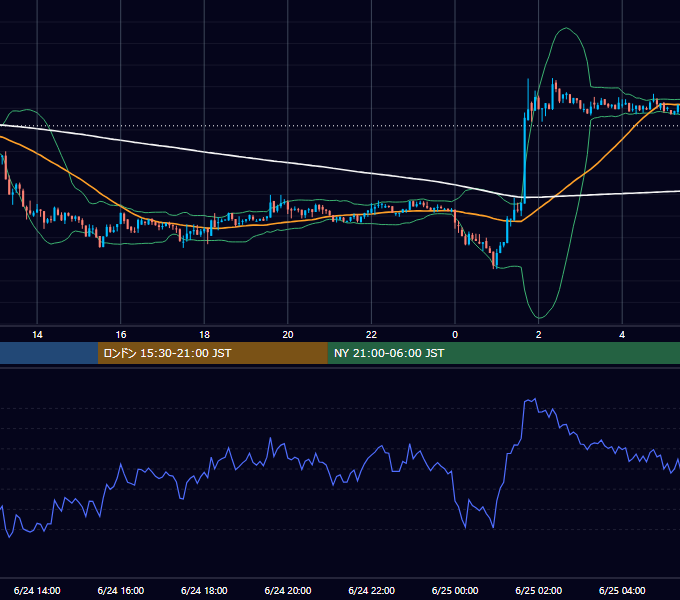Click the 6/25 00:00 time label
The width and height of the screenshot is (680, 600).
[455, 590]
